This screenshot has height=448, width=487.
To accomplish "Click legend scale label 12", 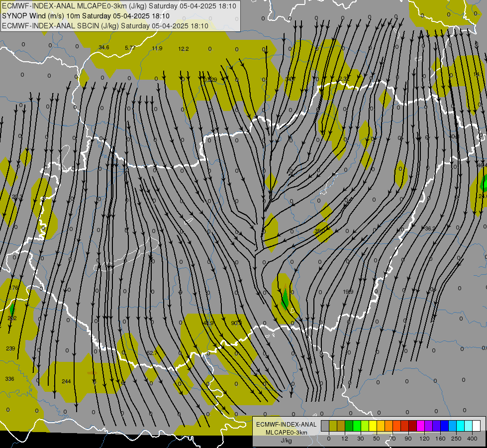I will pos(345,439).
